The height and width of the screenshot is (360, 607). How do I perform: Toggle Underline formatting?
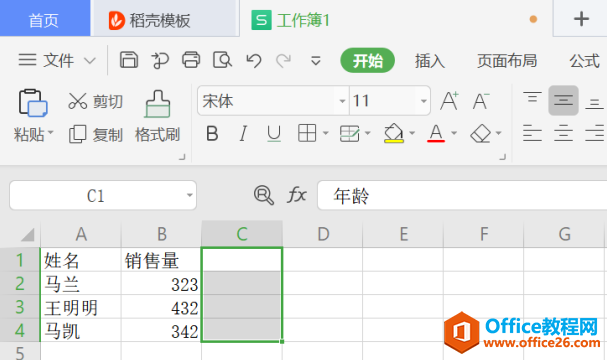point(274,134)
